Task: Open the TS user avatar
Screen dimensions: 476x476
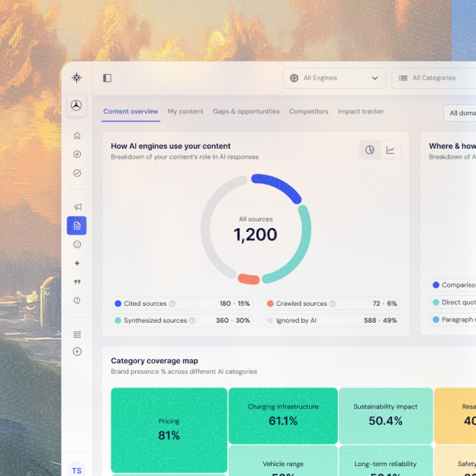Action: [76, 470]
